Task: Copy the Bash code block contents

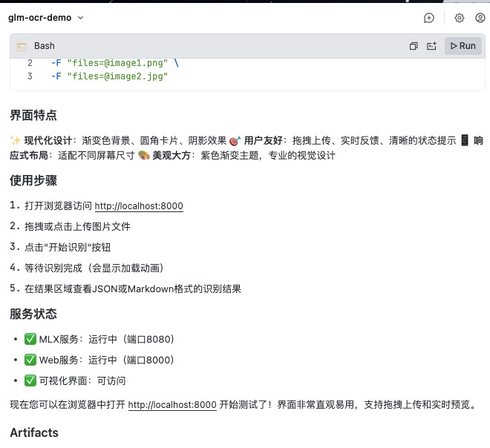Action: [x=414, y=46]
